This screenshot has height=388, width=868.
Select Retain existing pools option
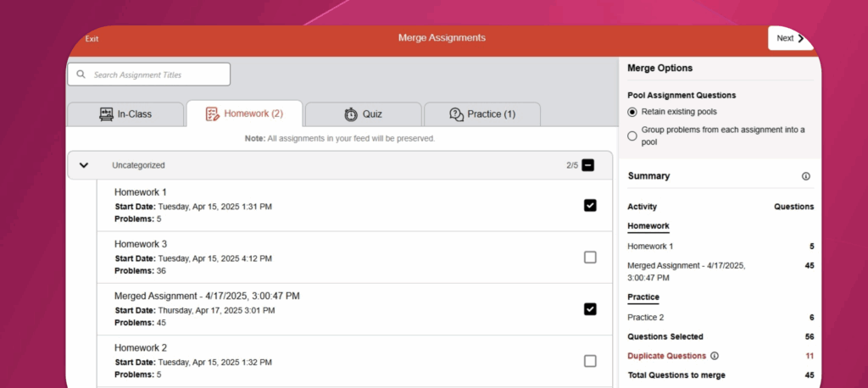click(x=632, y=112)
